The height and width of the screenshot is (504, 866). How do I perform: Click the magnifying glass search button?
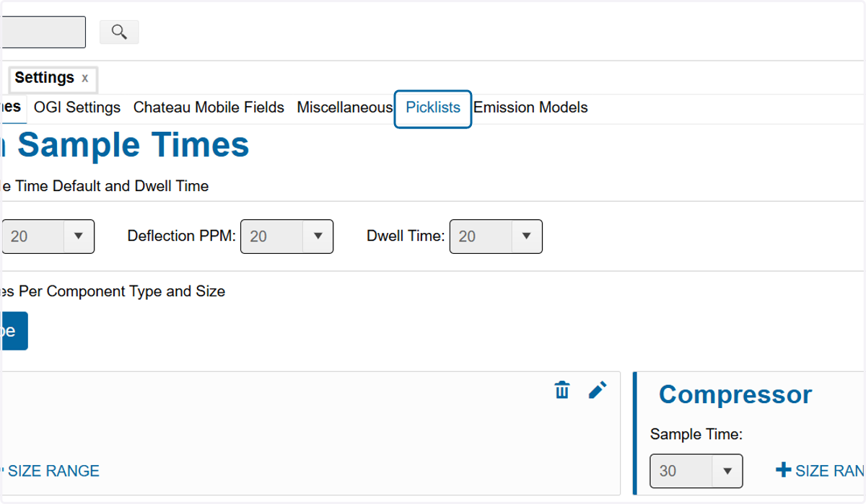click(119, 32)
